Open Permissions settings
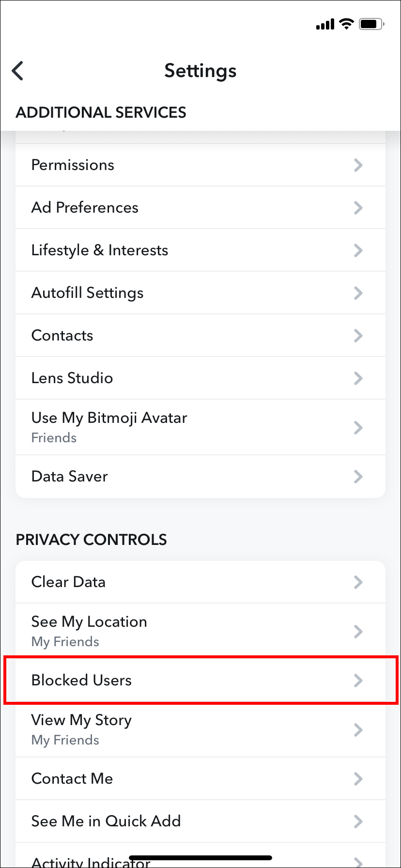401x868 pixels. click(x=200, y=165)
